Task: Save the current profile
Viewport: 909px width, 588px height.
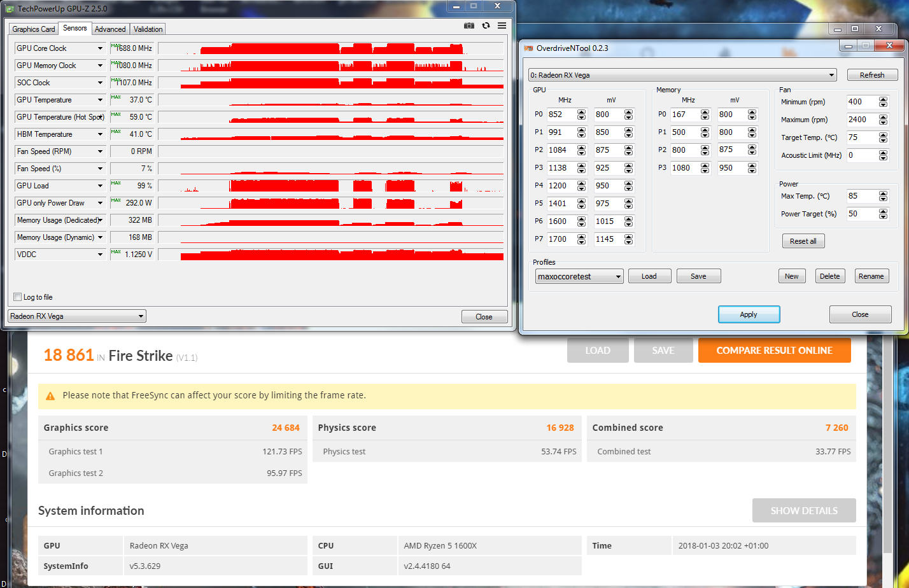Action: click(x=698, y=276)
